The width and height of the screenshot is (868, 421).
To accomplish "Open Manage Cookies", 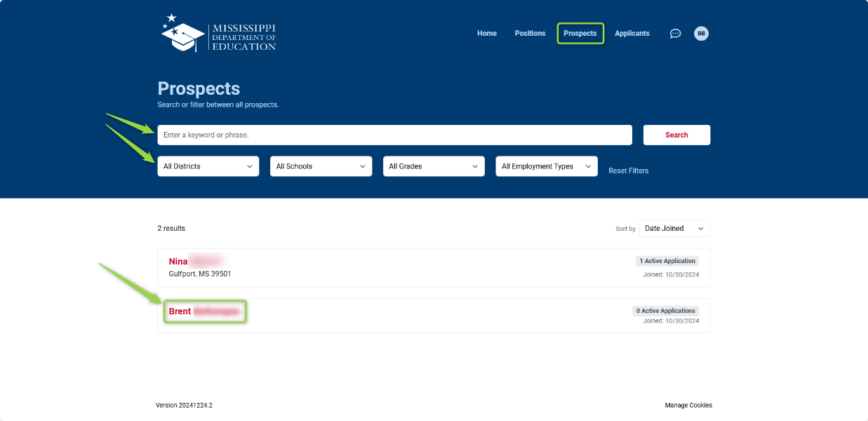I will [x=688, y=405].
